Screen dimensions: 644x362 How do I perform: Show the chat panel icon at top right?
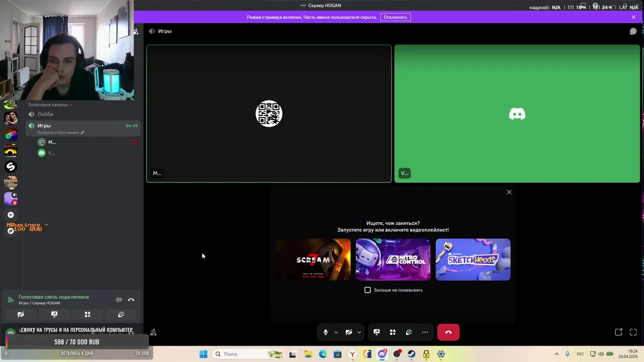(x=633, y=31)
